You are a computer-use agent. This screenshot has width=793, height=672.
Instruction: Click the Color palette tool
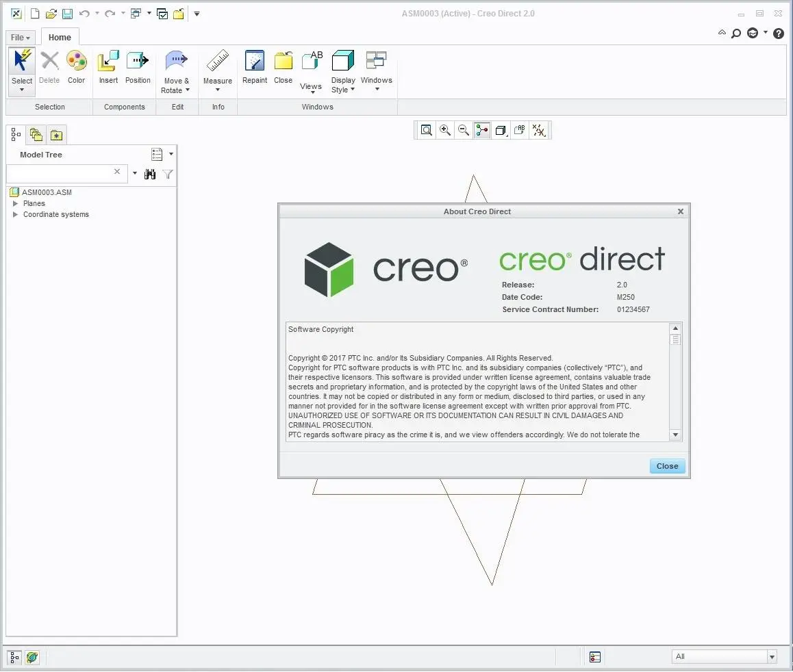tap(77, 67)
